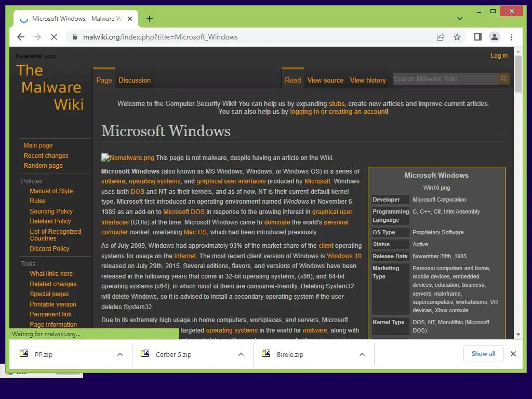
Task: Open Recent changes
Action: click(46, 155)
